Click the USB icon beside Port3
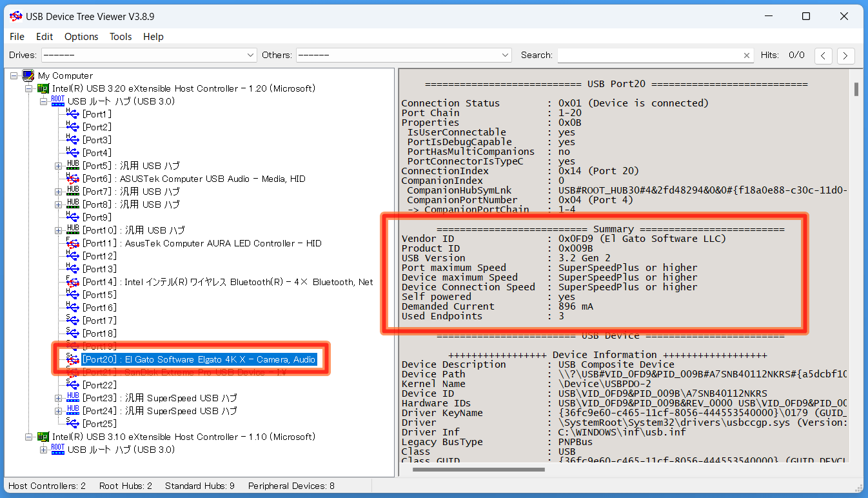868x498 pixels. coord(73,140)
